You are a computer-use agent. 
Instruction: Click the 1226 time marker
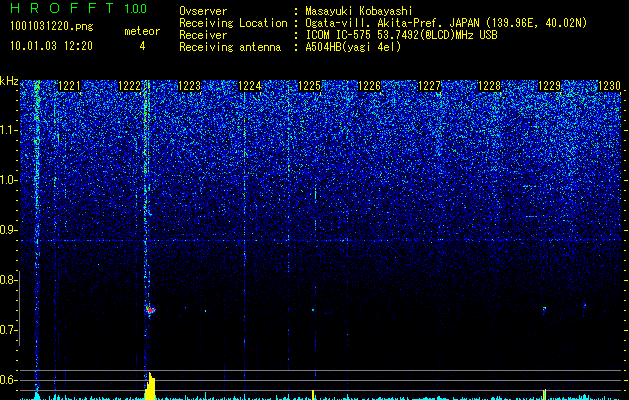click(369, 86)
